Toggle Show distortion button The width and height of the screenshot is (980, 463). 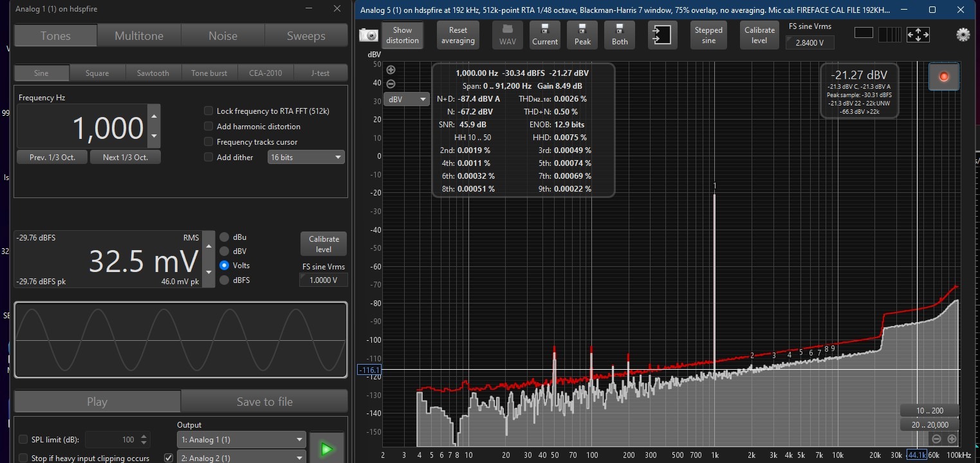(403, 35)
